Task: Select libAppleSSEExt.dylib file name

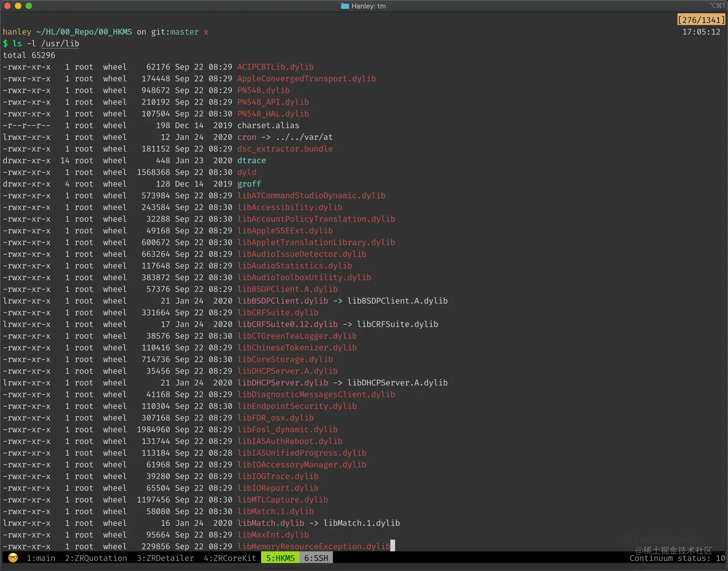Action: [285, 231]
